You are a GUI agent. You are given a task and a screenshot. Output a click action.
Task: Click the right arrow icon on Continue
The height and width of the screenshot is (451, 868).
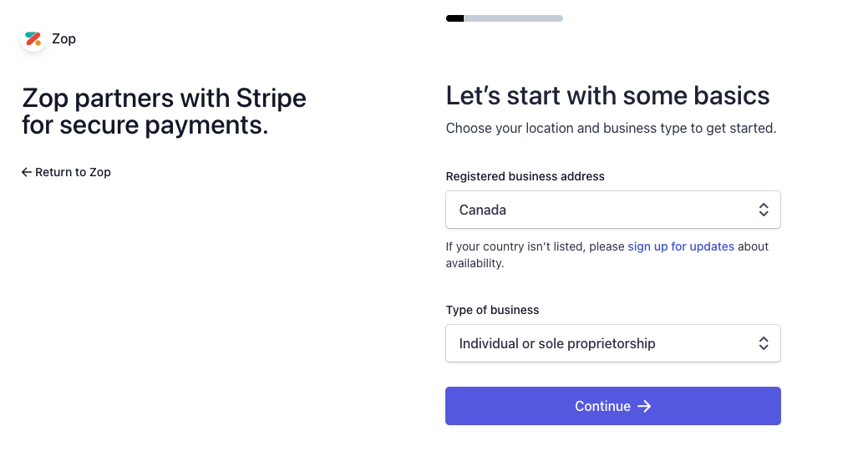pyautogui.click(x=644, y=406)
